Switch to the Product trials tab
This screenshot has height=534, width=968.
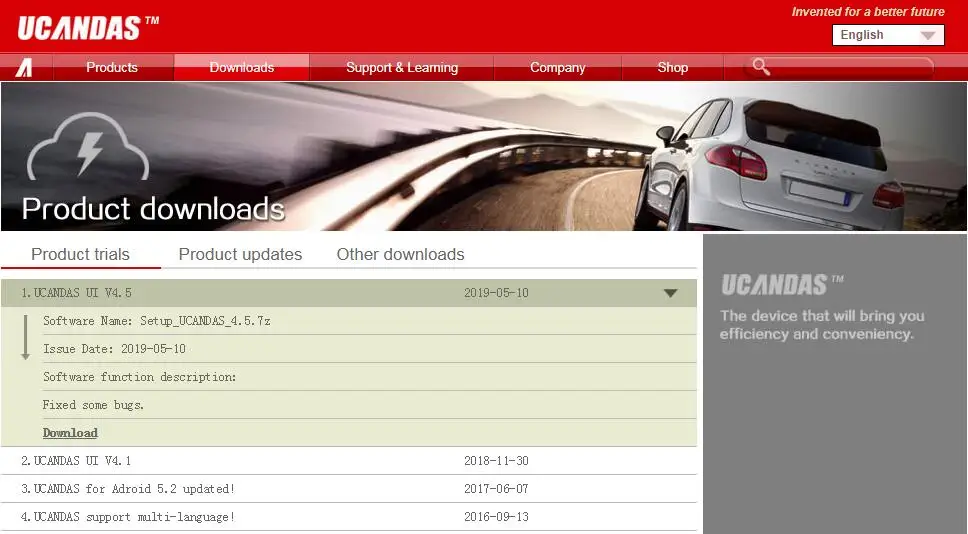click(80, 254)
